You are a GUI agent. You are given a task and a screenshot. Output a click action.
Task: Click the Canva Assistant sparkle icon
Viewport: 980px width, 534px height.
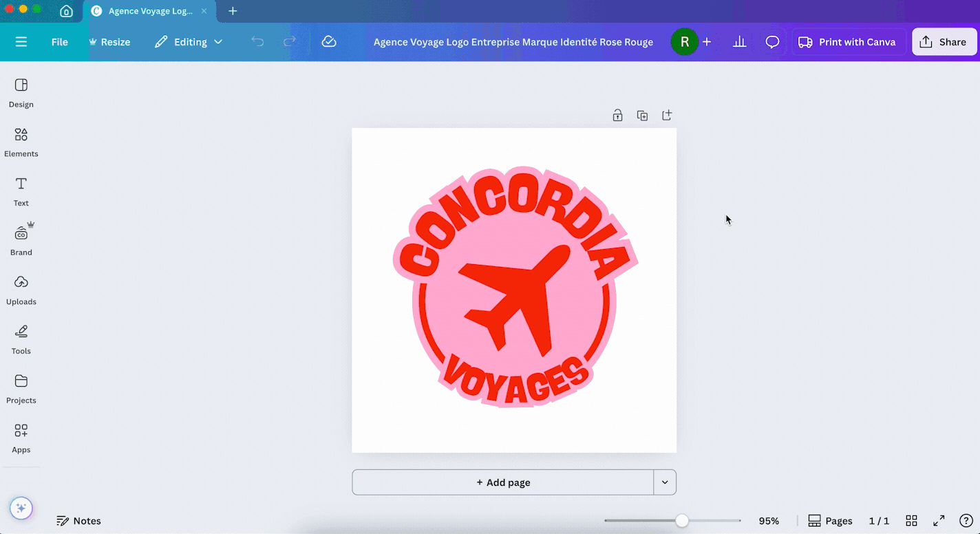click(x=21, y=509)
